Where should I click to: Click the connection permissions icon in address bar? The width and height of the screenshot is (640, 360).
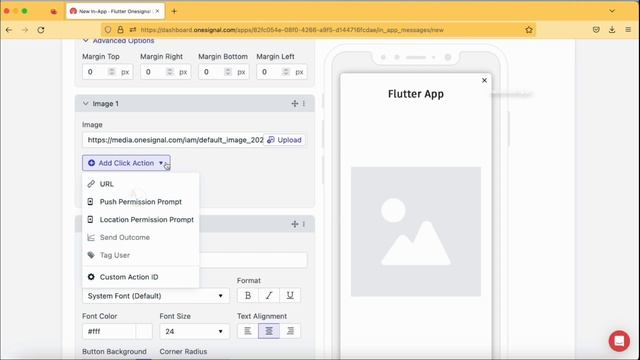pyautogui.click(x=133, y=30)
